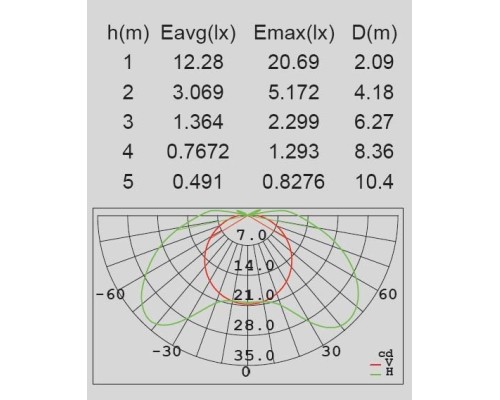Click the Eavg value 0.7672
Screen dimensions: 500x400
(198, 152)
